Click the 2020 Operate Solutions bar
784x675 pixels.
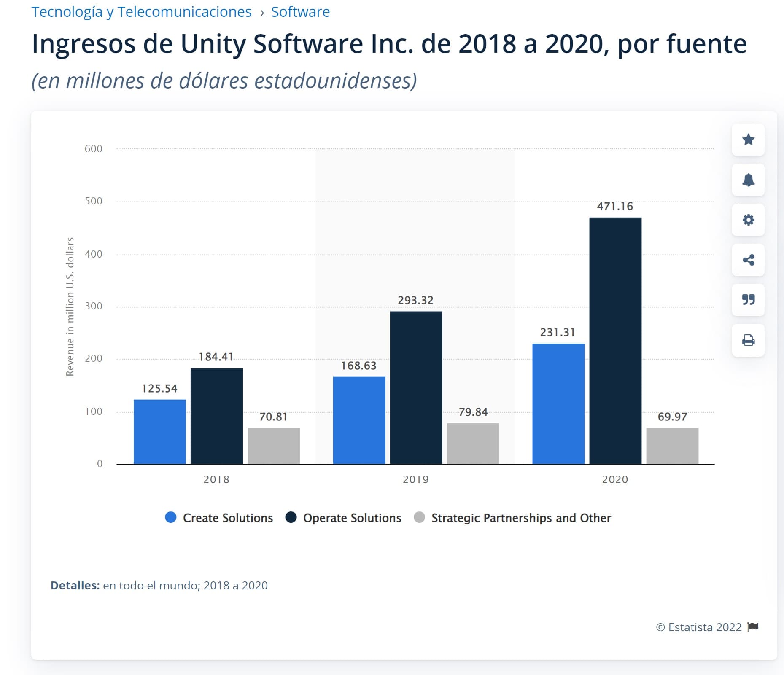tap(615, 341)
